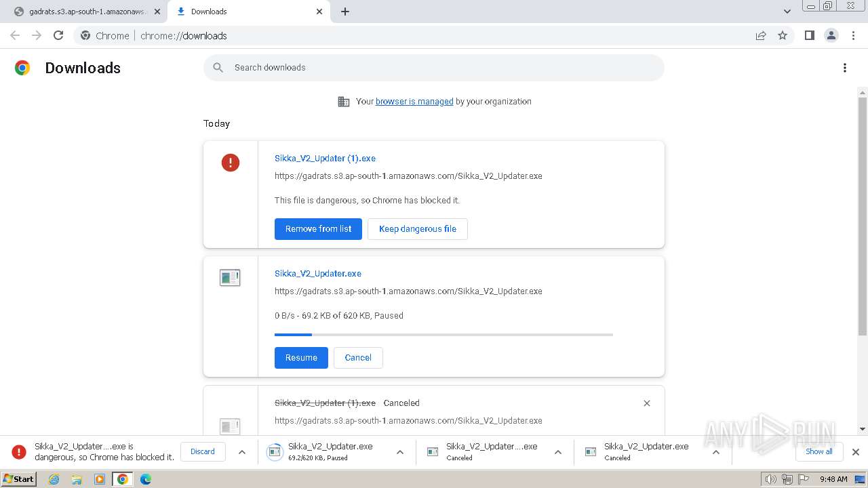Open the 'browser is managed' link
Image resolution: width=868 pixels, height=488 pixels.
point(414,102)
